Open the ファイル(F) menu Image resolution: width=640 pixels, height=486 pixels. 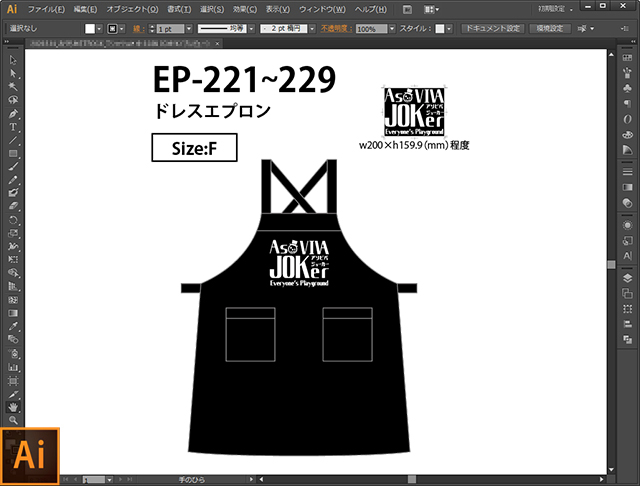tap(46, 9)
